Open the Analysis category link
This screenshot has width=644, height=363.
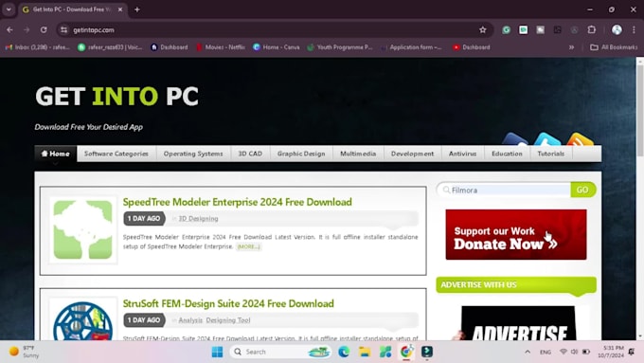click(x=190, y=320)
